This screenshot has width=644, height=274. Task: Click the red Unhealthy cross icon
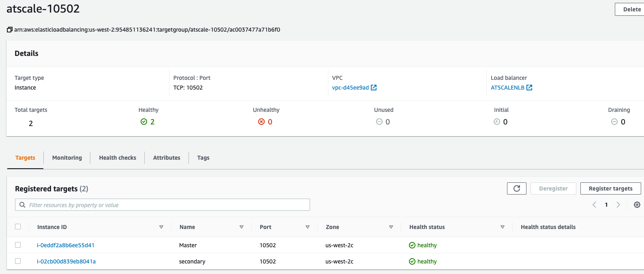(261, 122)
